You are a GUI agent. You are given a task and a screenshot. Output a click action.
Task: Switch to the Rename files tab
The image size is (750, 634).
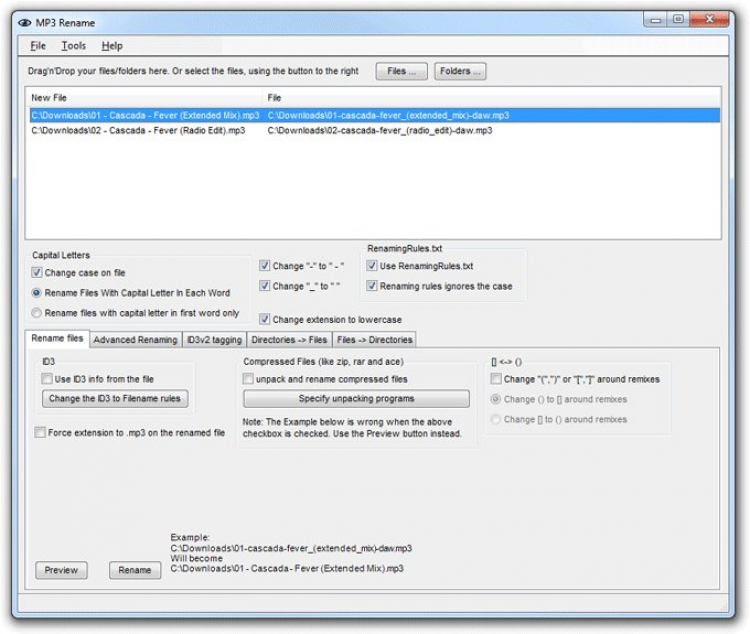click(x=57, y=339)
